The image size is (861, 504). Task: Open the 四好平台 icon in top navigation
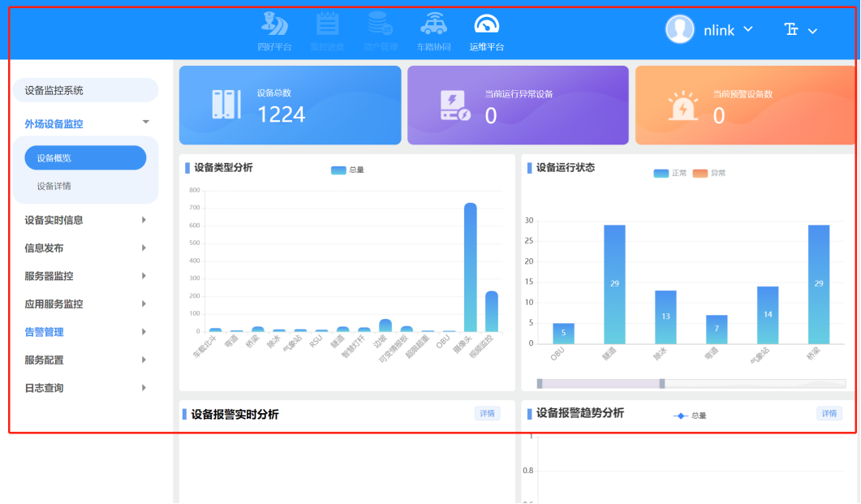pos(274,24)
